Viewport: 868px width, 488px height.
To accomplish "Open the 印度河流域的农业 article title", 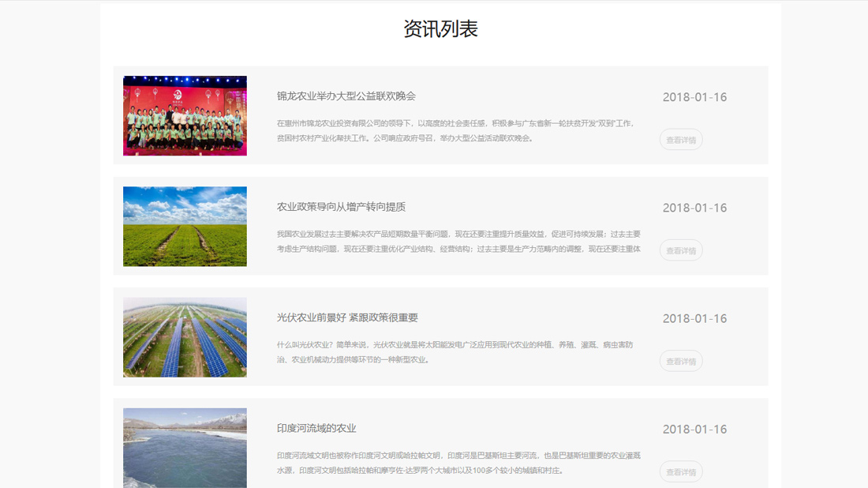I will [x=316, y=428].
